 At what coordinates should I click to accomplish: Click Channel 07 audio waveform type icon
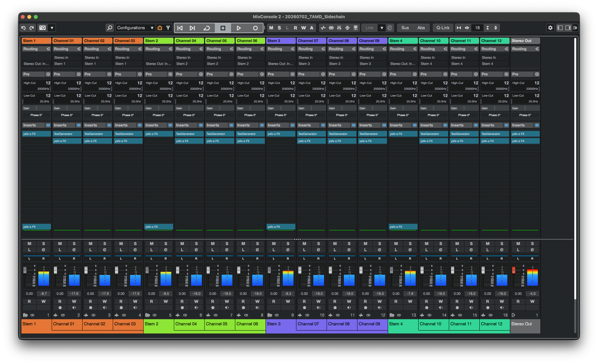(x=300, y=315)
